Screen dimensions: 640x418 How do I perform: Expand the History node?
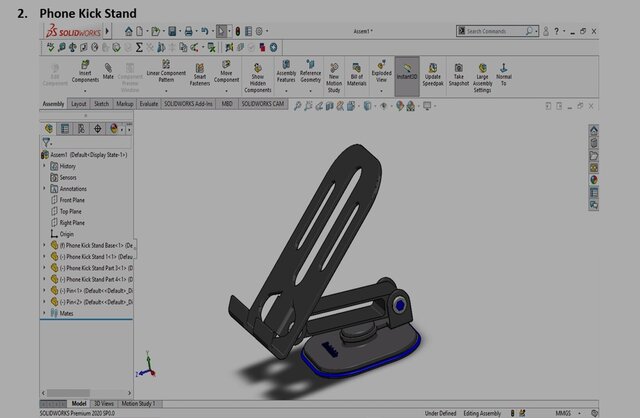tap(44, 166)
